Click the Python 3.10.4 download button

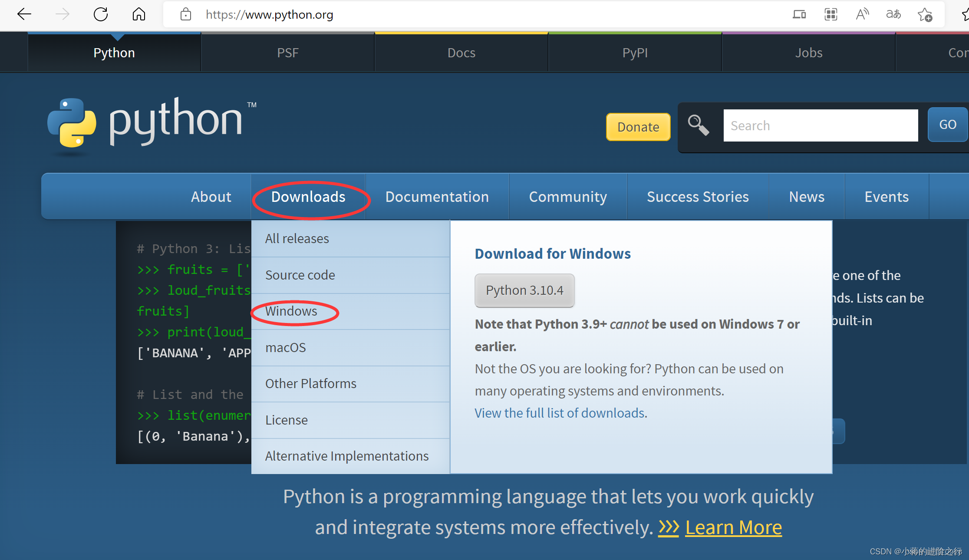[x=524, y=290]
